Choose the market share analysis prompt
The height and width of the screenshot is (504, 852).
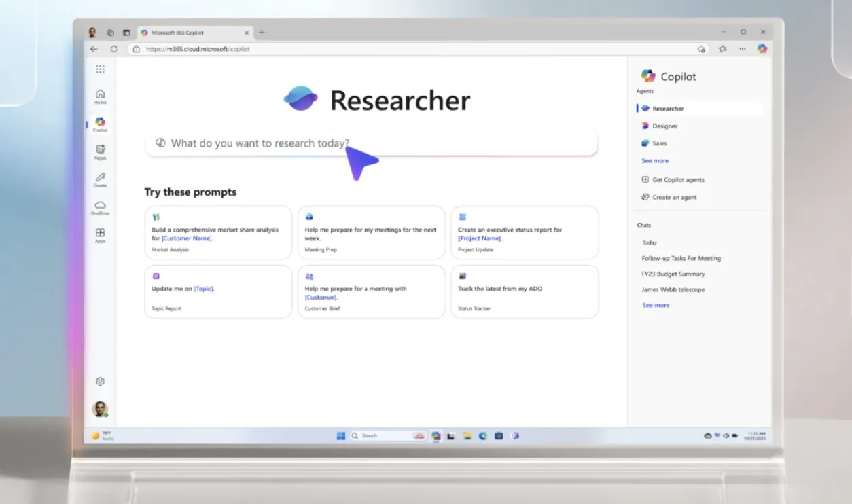point(218,233)
